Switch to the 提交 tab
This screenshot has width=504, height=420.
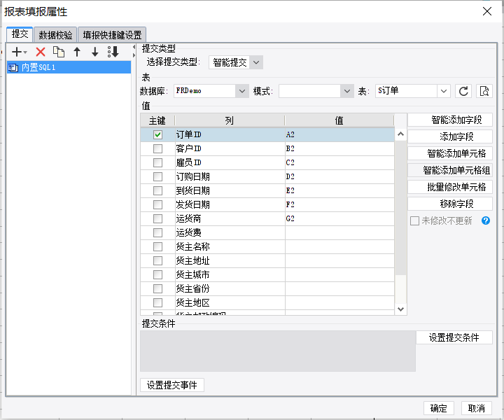[20, 34]
